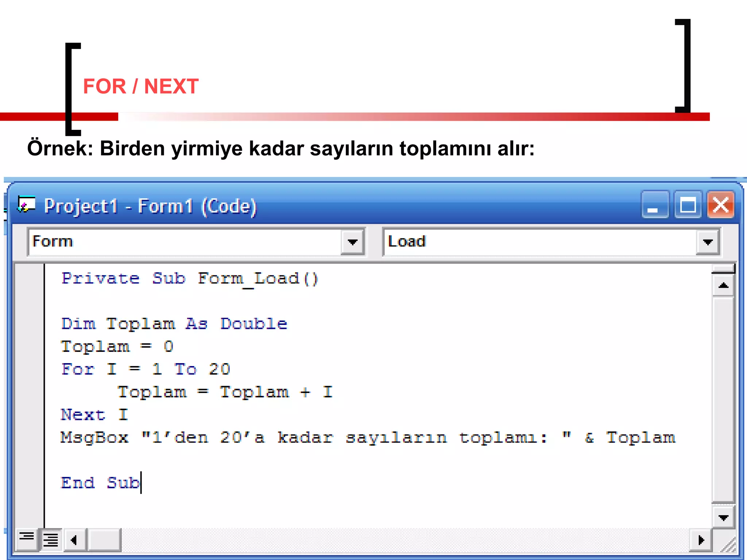Switch to Procedure View

pos(27,539)
